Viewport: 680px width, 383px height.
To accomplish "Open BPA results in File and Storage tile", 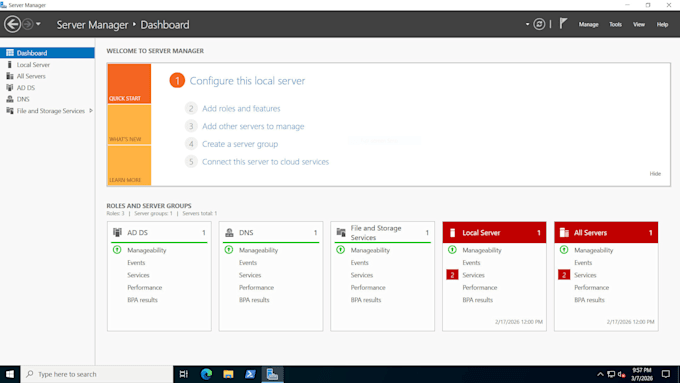I will click(366, 300).
